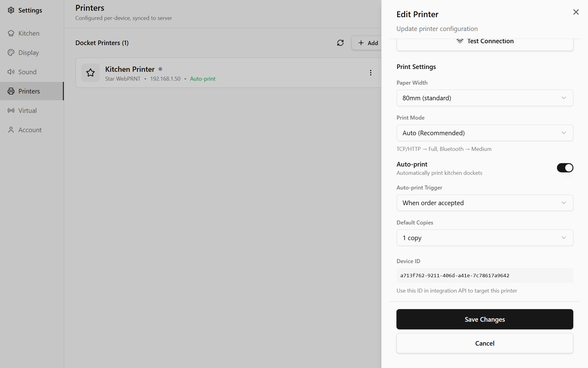
Task: Click the Device ID value field
Action: [x=485, y=275]
